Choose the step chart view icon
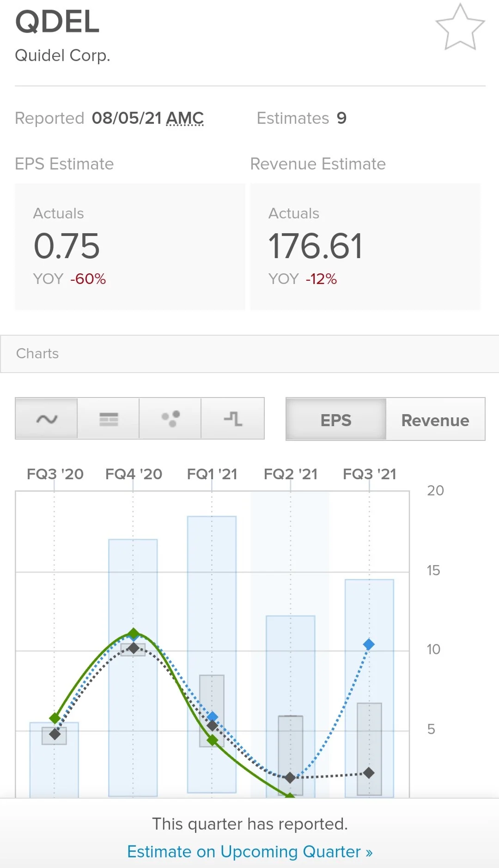This screenshot has height=868, width=499. pyautogui.click(x=233, y=418)
